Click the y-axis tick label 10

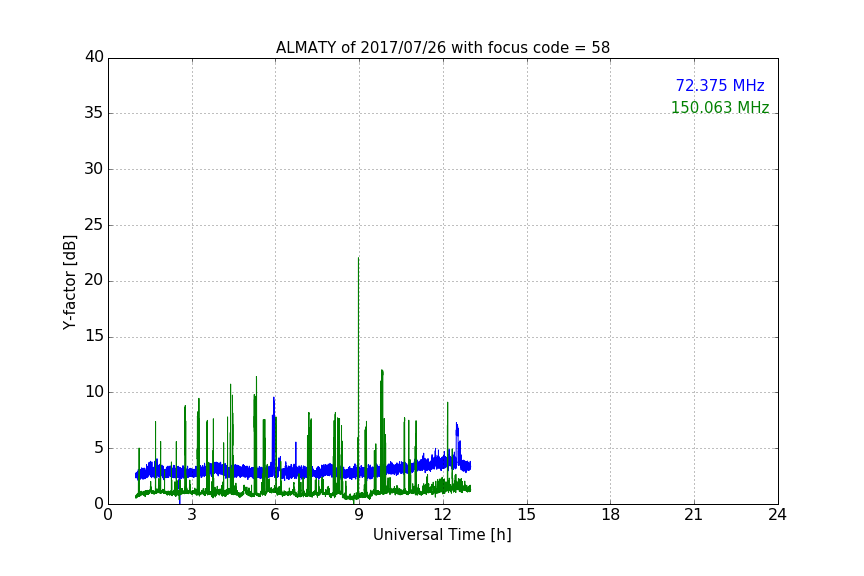(x=94, y=392)
